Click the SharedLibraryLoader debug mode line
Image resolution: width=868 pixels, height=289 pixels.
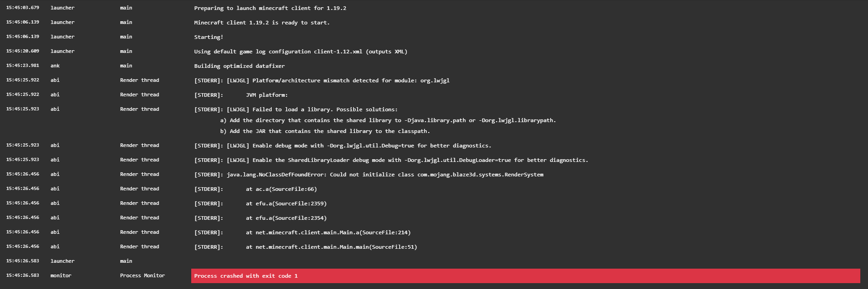point(391,160)
